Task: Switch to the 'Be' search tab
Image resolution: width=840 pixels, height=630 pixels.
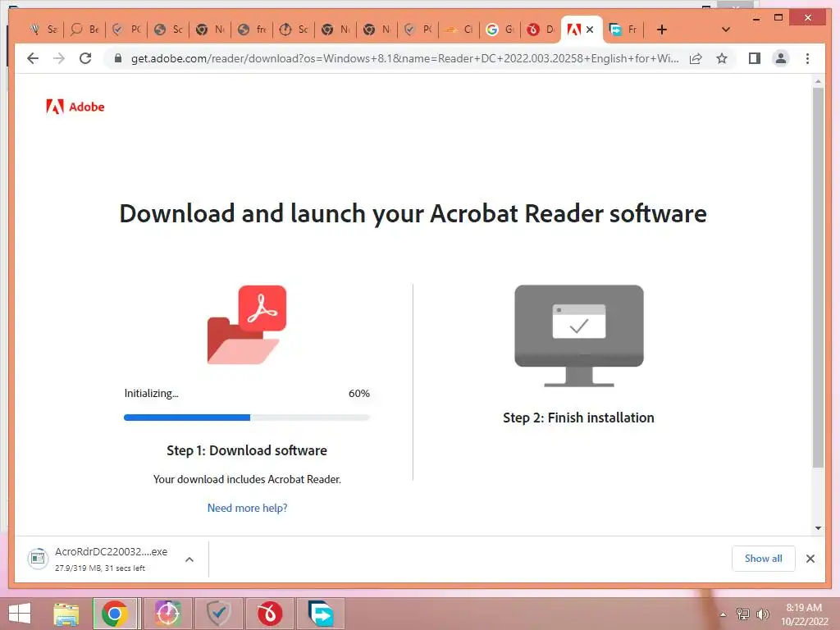Action: pos(85,30)
